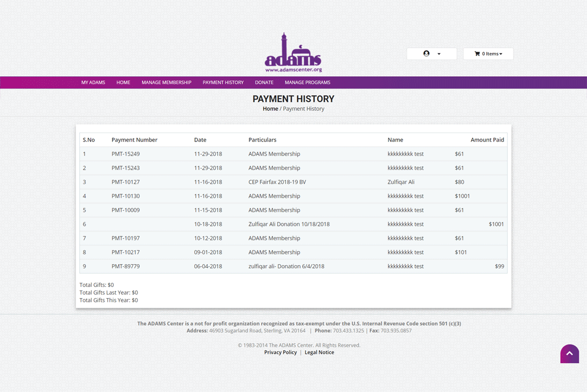
Task: Select payment number PMT-10127
Action: point(126,182)
